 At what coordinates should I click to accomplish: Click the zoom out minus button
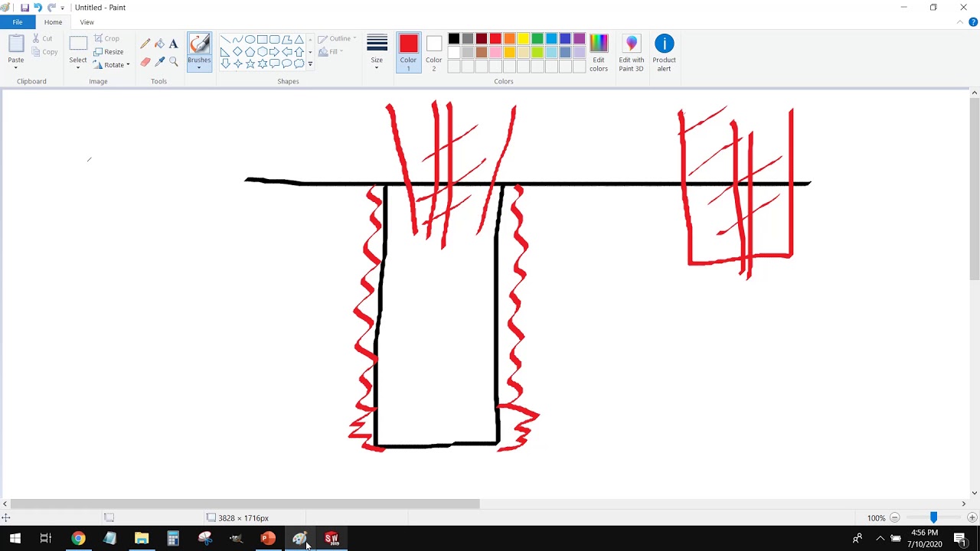point(894,518)
